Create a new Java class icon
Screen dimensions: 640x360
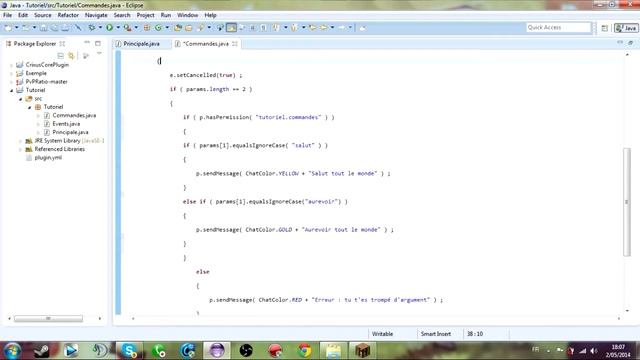click(x=158, y=28)
